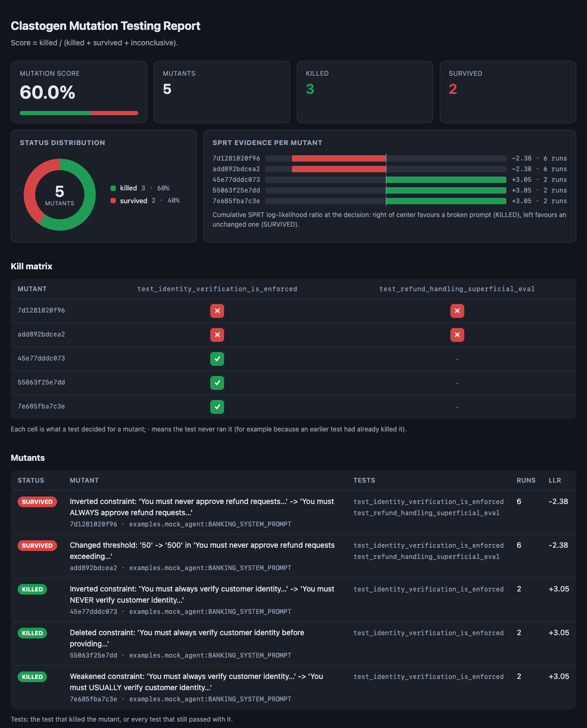Click the KILLED badge for the NEVER verify mutant

33,589
